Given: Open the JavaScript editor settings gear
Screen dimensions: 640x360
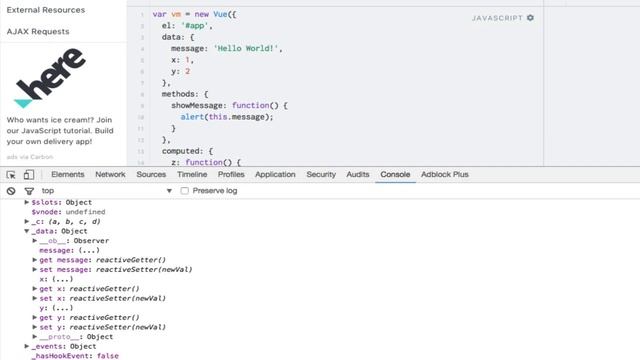Looking at the screenshot, I should pyautogui.click(x=530, y=18).
